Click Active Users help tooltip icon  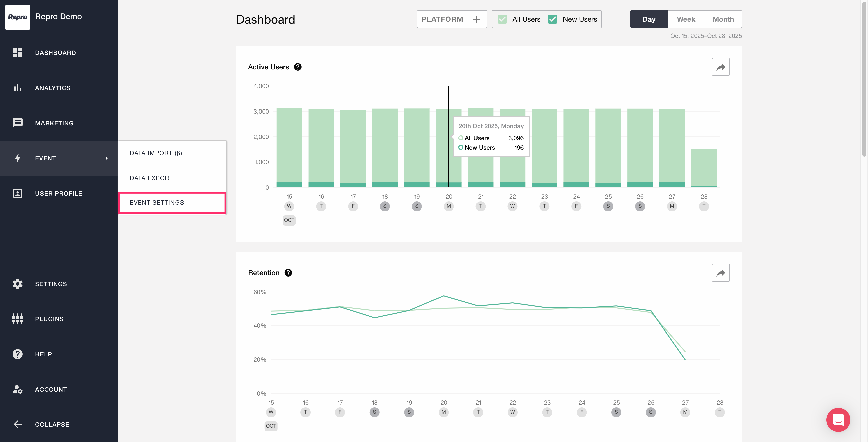tap(297, 67)
